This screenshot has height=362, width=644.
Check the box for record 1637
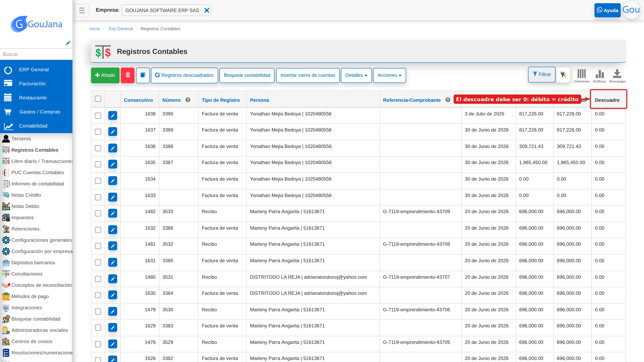click(98, 132)
